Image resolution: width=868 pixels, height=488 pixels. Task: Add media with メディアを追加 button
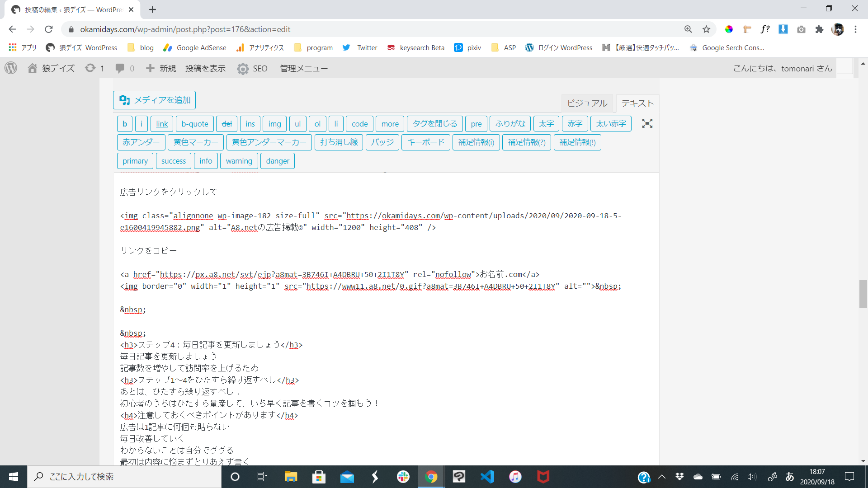(x=154, y=100)
